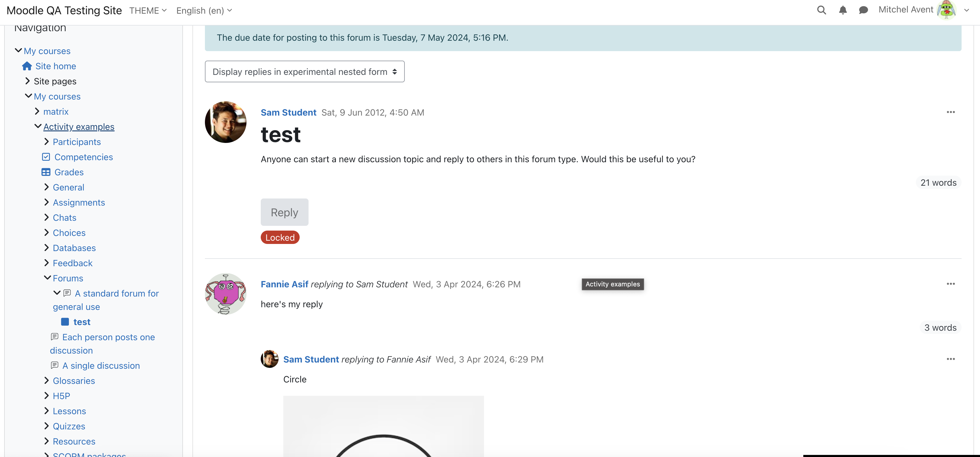Click Sam Student's small avatar in nested reply
This screenshot has width=980, height=457.
(269, 359)
